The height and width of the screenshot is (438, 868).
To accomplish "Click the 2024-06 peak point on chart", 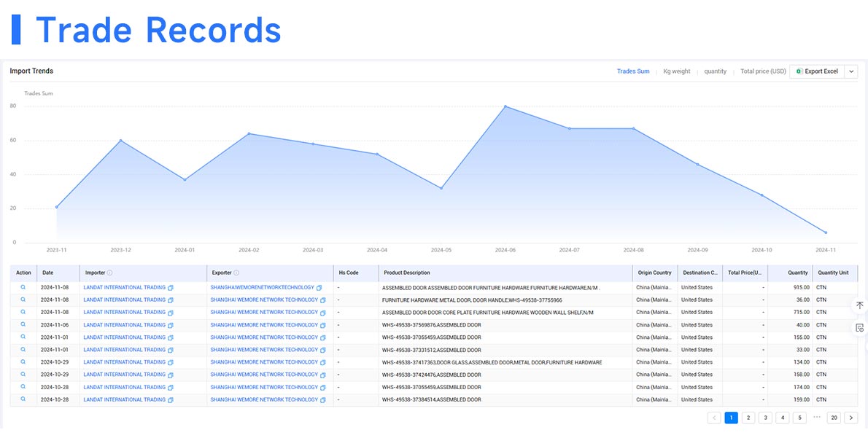I will click(x=505, y=106).
